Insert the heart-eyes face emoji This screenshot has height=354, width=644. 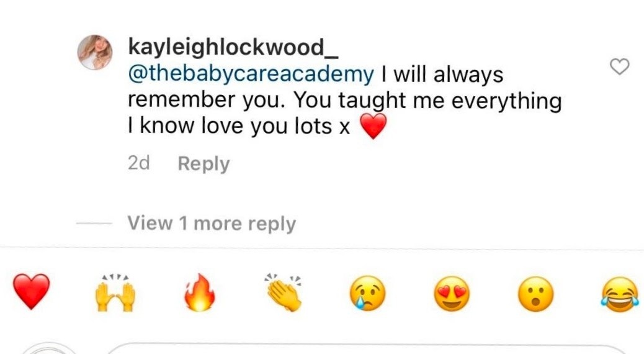point(452,294)
